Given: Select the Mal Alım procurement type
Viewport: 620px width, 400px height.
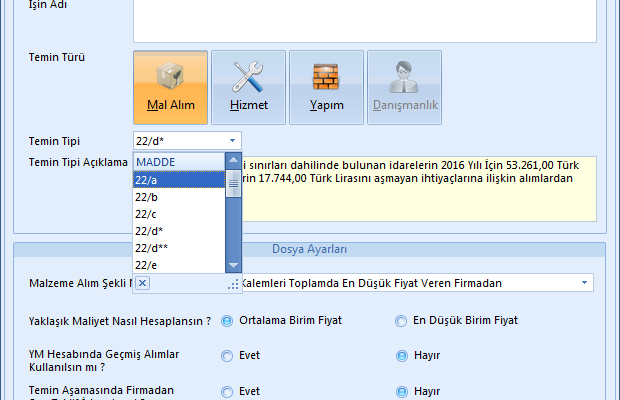Looking at the screenshot, I should (170, 87).
